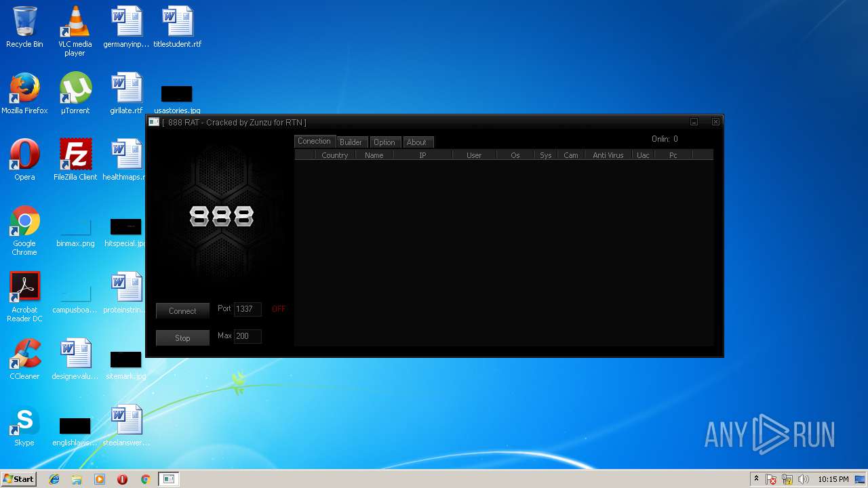Launch Google Chrome desktop shortcut
The image size is (868, 488).
point(24,230)
